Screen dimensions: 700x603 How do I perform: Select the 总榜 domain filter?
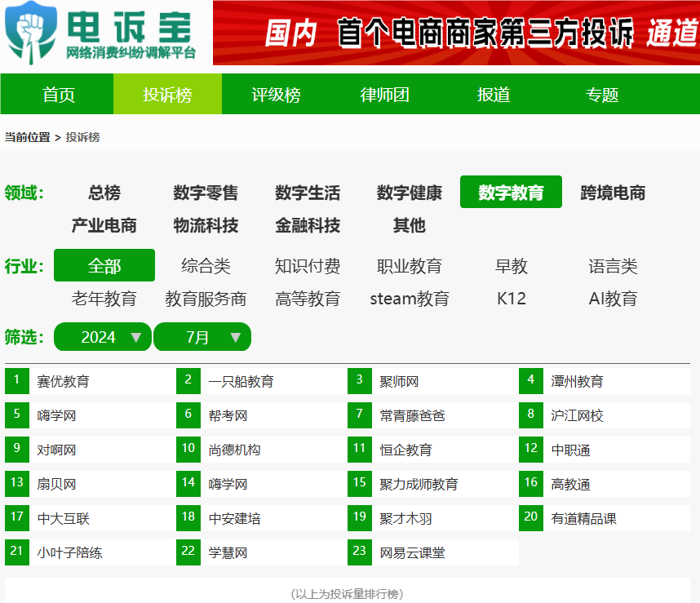point(104,193)
